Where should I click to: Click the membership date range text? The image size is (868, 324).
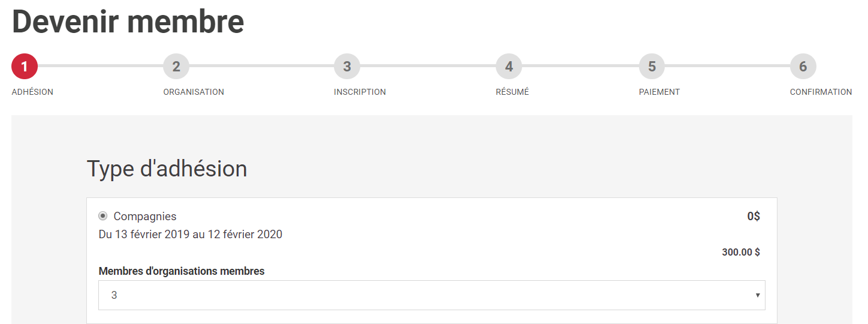coord(191,235)
